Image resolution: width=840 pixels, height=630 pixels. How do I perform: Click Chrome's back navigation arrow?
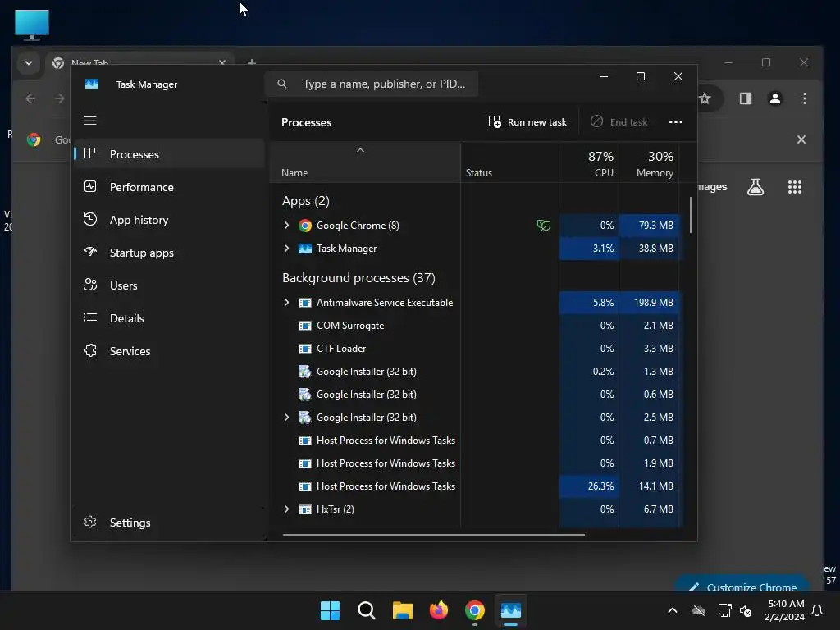pyautogui.click(x=30, y=98)
